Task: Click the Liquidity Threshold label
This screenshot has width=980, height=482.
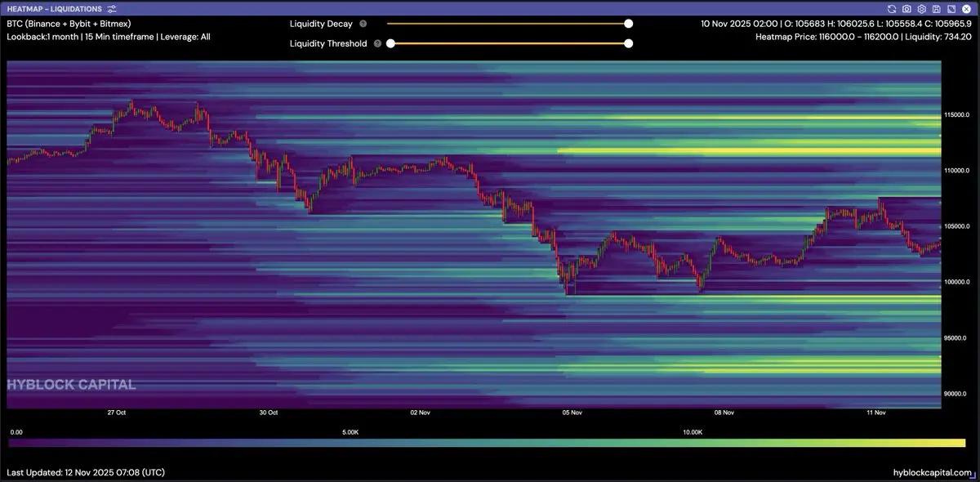Action: tap(328, 44)
